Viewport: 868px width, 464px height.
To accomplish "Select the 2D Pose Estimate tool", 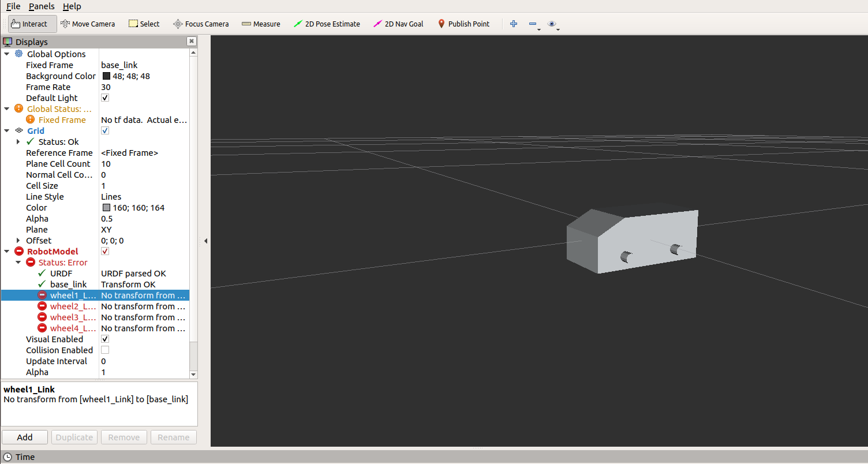I will click(x=327, y=24).
